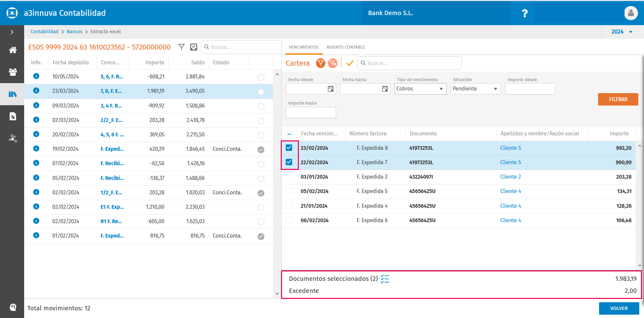Viewport: 644px width, 318px height.
Task: Open the connections network sidebar icon
Action: click(x=13, y=138)
